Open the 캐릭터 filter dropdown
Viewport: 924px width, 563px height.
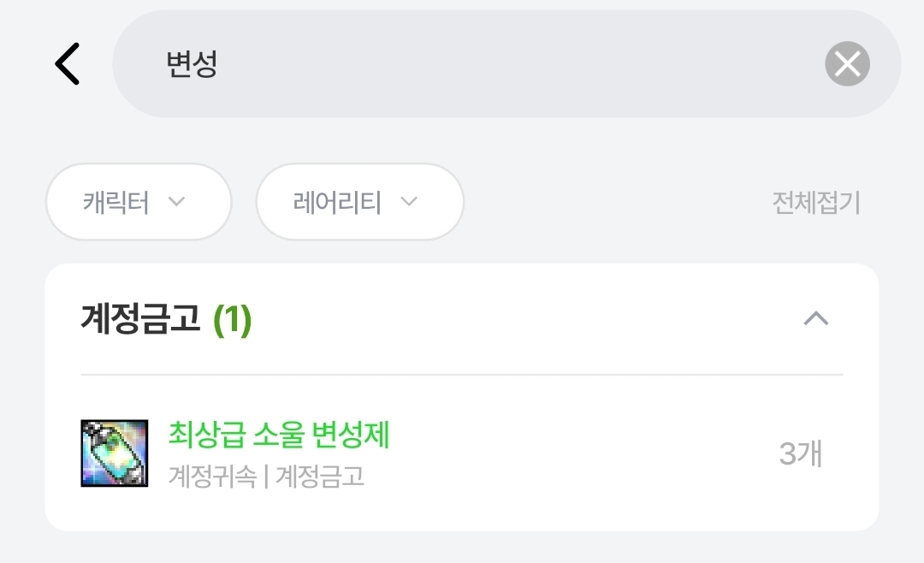coord(139,202)
